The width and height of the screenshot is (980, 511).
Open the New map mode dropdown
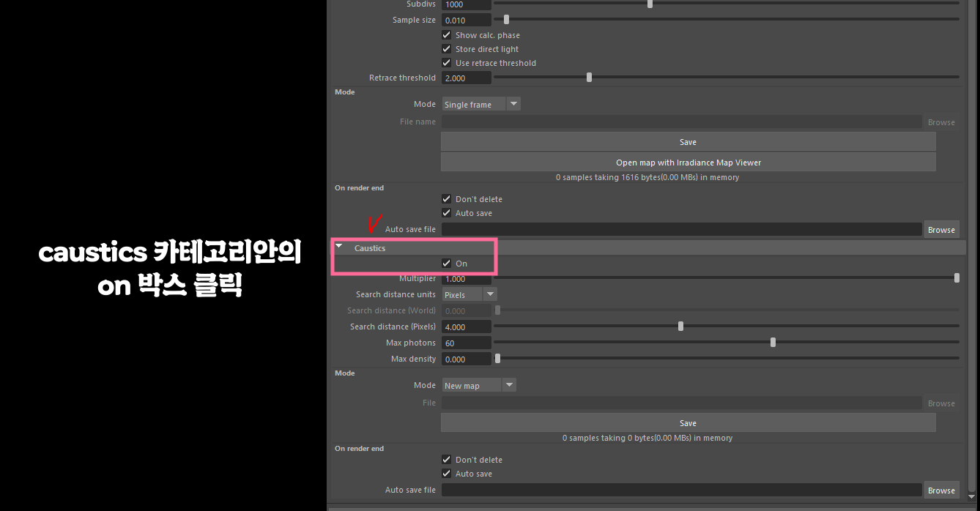point(479,385)
